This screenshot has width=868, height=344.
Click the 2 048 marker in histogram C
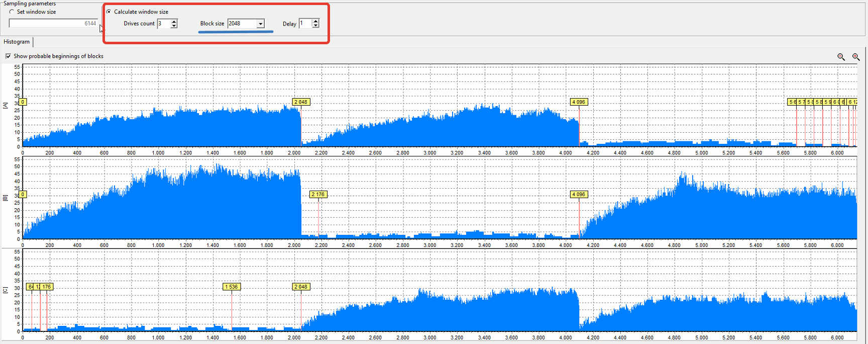301,287
